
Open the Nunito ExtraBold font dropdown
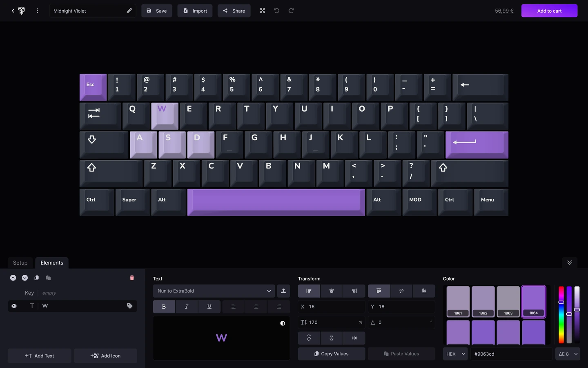coord(214,291)
